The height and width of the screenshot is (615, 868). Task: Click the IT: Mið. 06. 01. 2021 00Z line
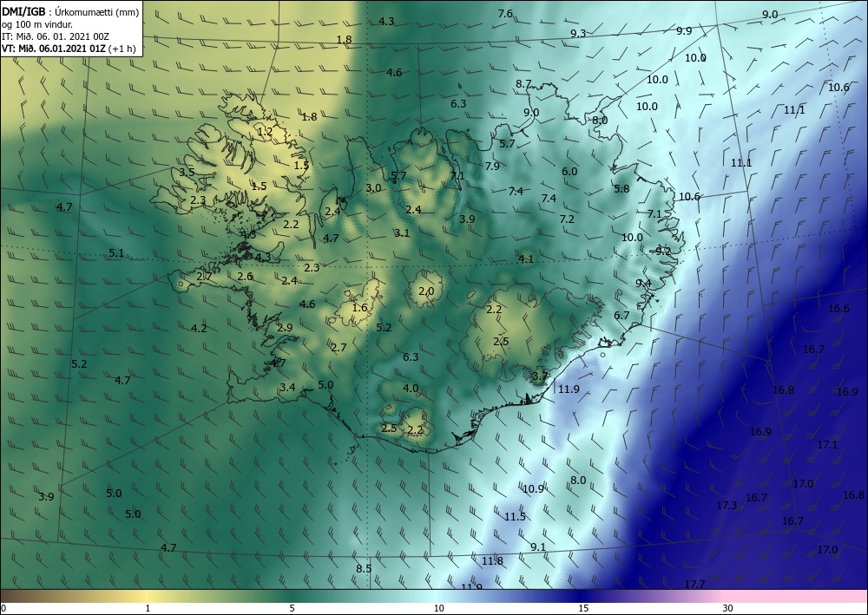pyautogui.click(x=56, y=36)
